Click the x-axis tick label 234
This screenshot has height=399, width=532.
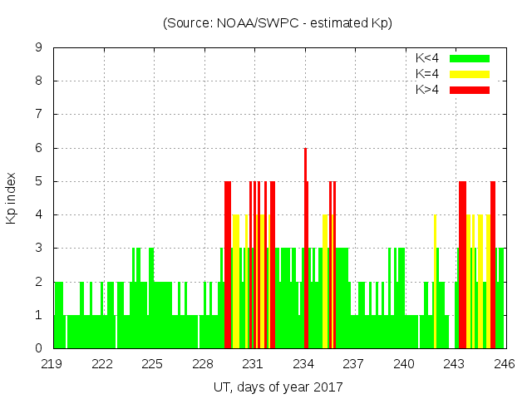(304, 364)
